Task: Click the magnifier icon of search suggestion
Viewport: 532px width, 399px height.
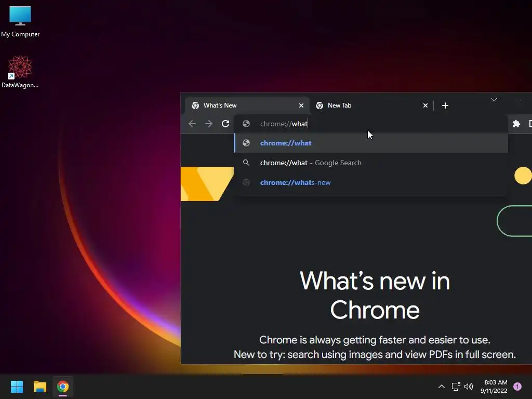Action: pos(246,163)
